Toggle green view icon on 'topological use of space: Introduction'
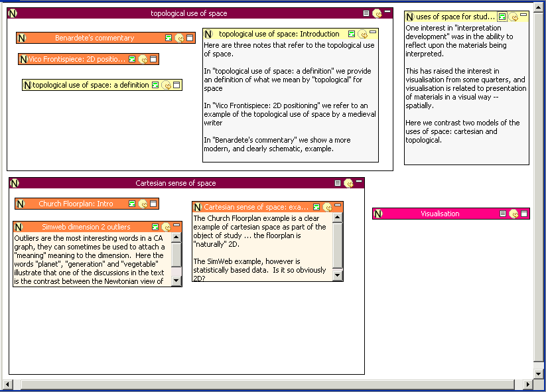The width and height of the screenshot is (546, 392). [352, 34]
